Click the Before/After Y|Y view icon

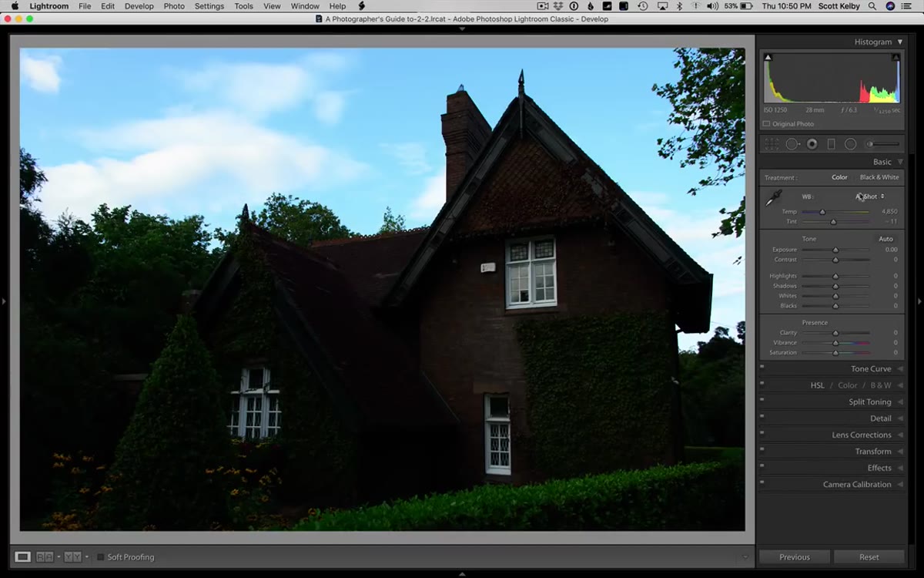72,556
